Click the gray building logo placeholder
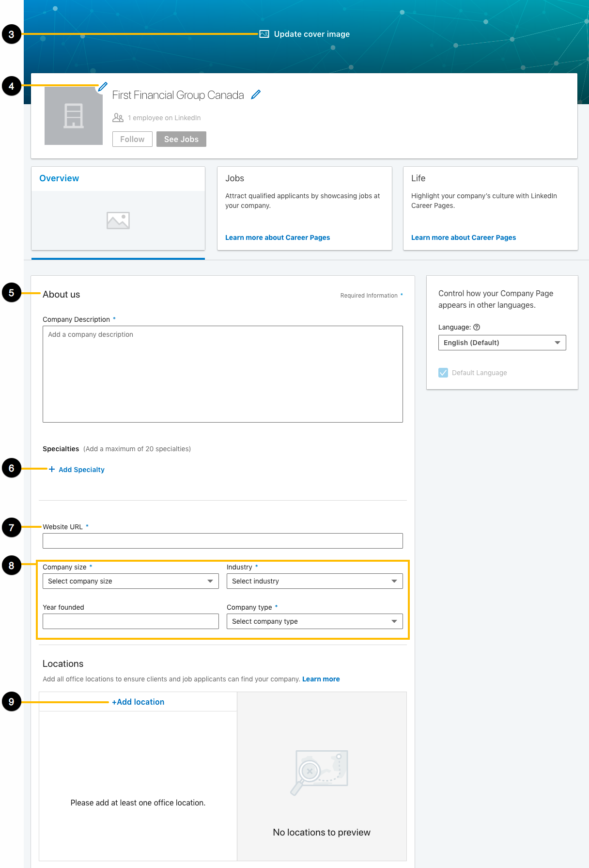 74,116
